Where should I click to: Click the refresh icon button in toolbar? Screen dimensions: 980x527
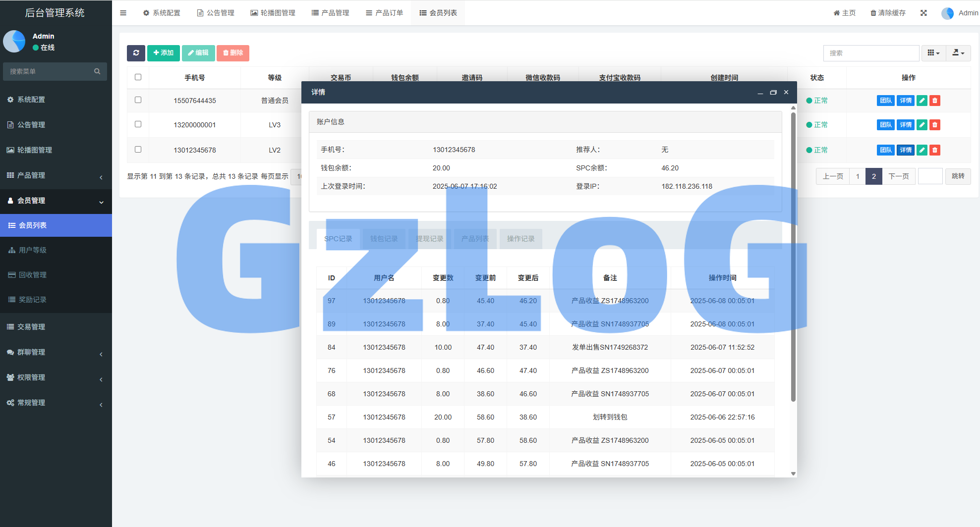136,53
